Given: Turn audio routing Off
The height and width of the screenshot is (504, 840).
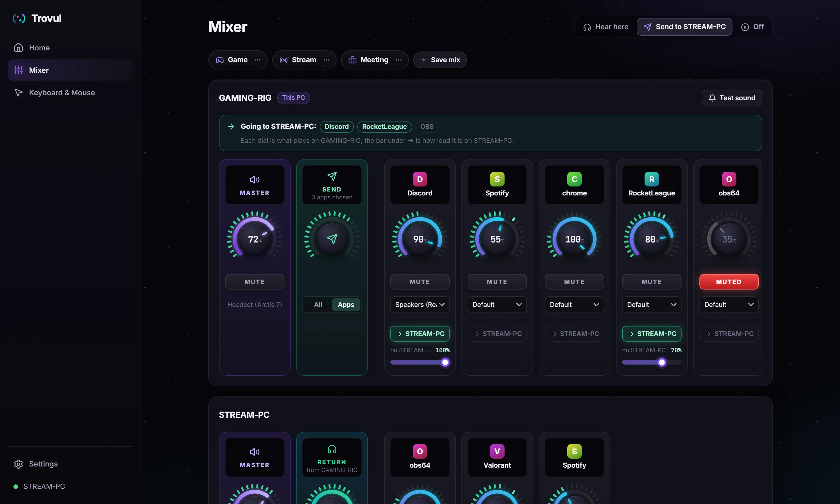Looking at the screenshot, I should click(752, 27).
